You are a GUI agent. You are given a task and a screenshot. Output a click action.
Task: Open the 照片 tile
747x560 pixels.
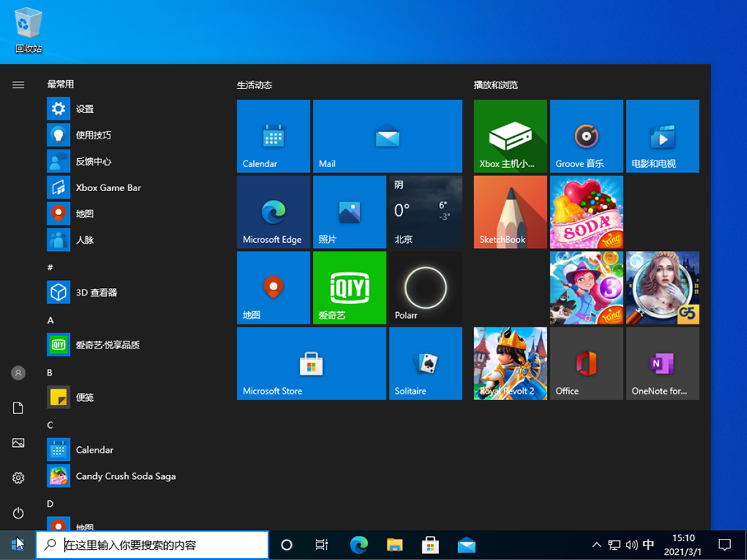pyautogui.click(x=349, y=211)
